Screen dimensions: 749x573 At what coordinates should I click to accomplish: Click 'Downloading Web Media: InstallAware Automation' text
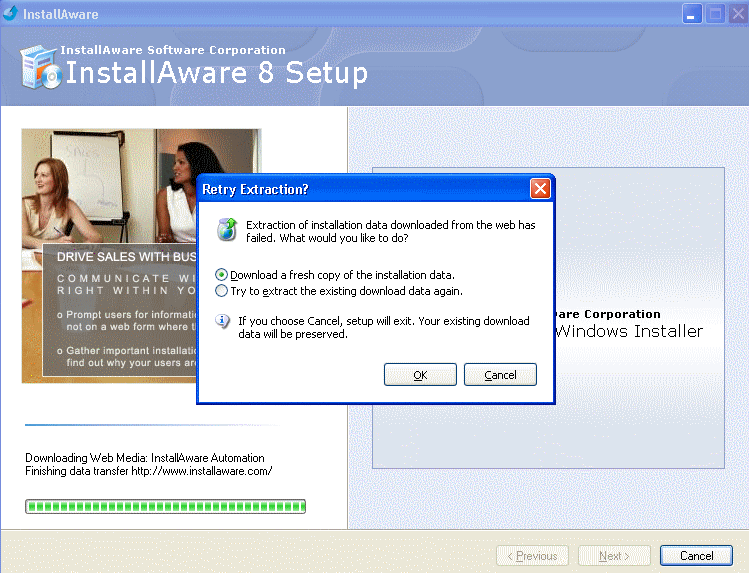[x=144, y=458]
